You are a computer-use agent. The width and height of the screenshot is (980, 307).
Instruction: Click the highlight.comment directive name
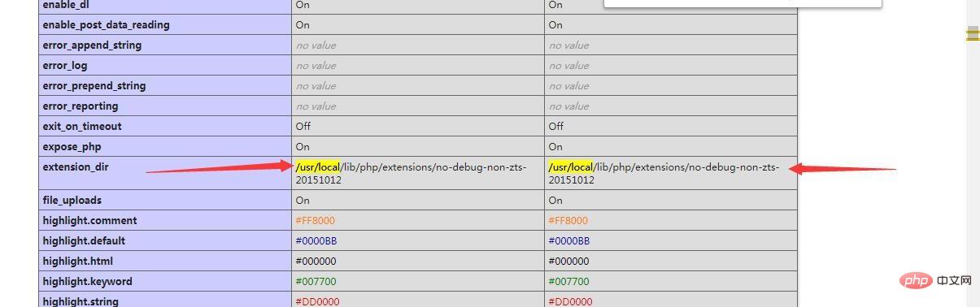[89, 221]
